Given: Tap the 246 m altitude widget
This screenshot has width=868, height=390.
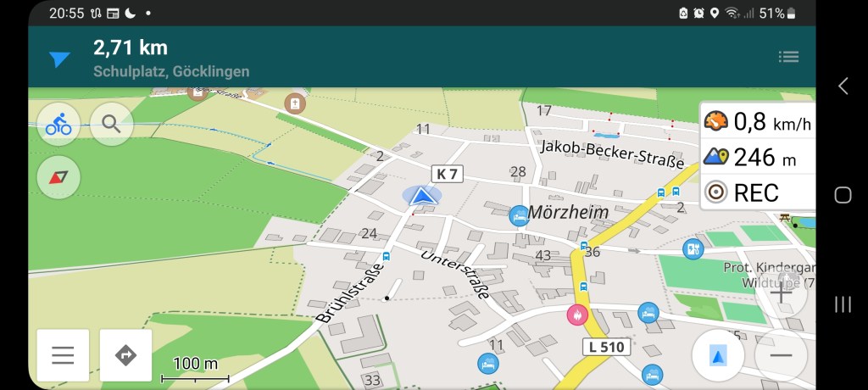Looking at the screenshot, I should coord(758,158).
